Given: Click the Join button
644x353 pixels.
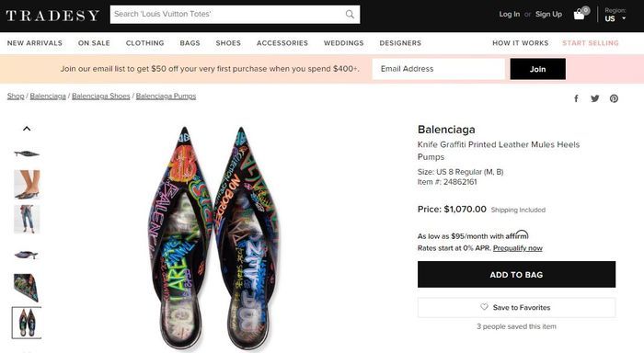Looking at the screenshot, I should point(537,69).
